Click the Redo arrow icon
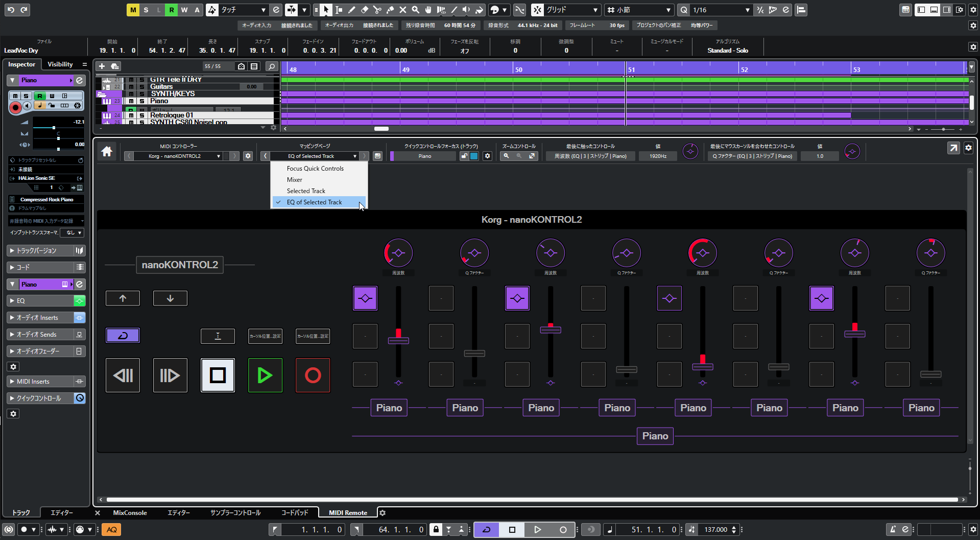The image size is (980, 540). pos(23,10)
